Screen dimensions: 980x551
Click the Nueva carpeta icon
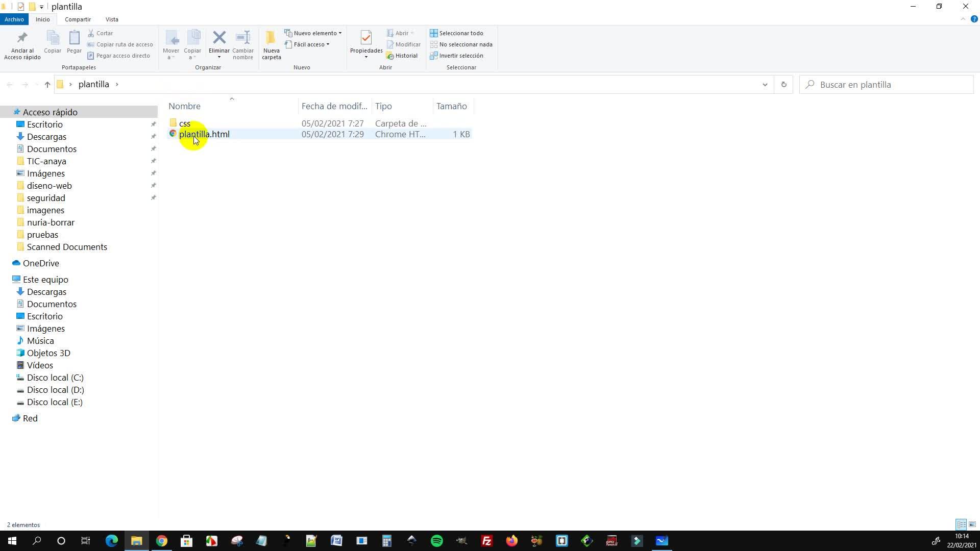click(271, 38)
